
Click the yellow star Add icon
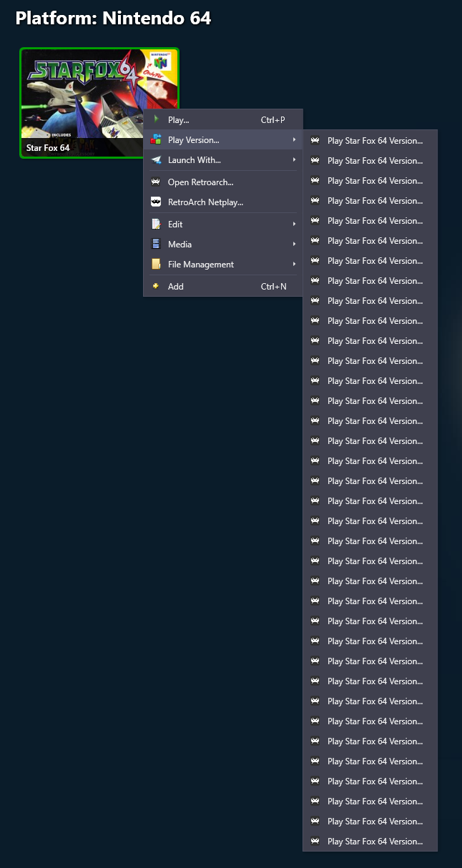pyautogui.click(x=156, y=286)
